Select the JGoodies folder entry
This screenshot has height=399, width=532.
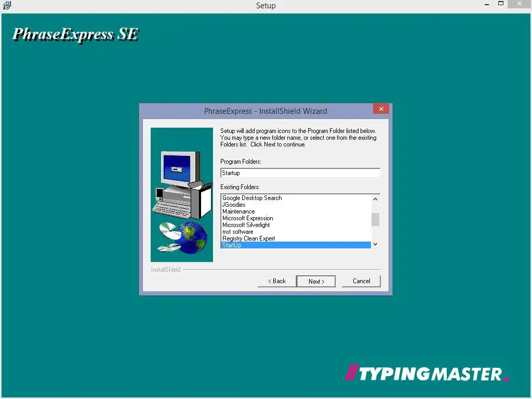296,205
